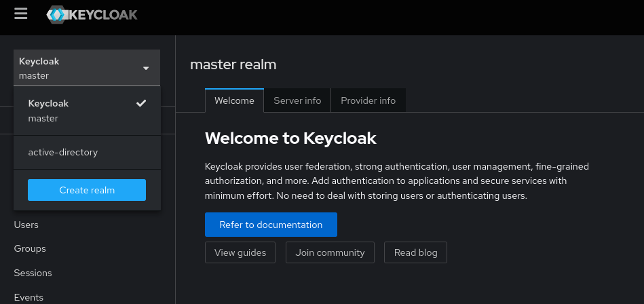Select the Keycloak master realm entry

[87, 111]
